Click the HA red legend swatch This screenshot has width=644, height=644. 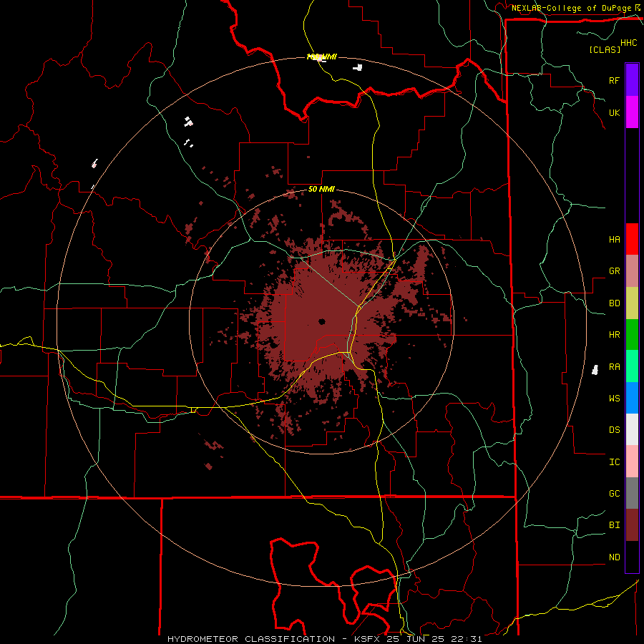[632, 239]
